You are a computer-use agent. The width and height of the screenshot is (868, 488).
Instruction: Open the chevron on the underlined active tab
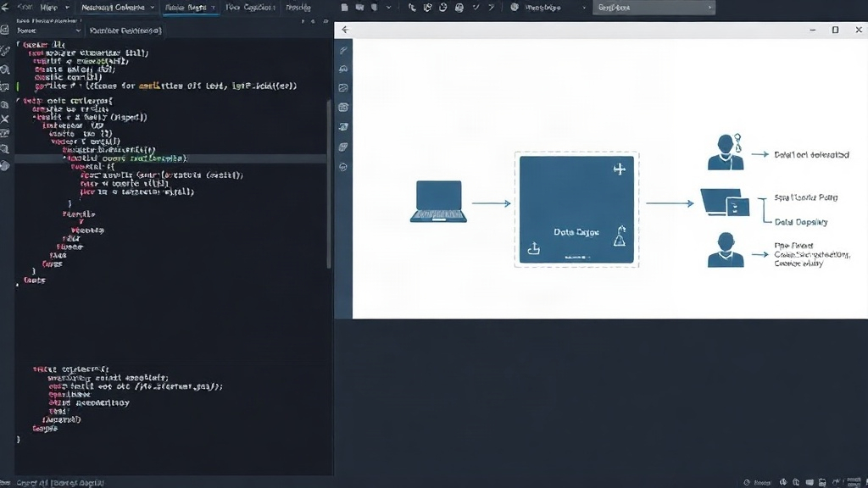click(x=213, y=7)
